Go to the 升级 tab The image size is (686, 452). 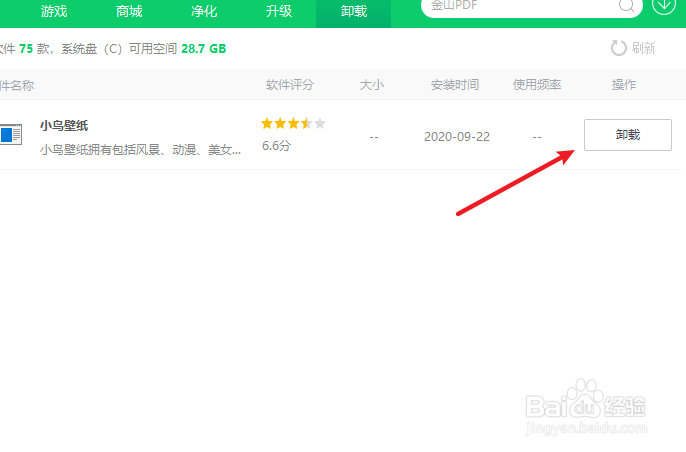279,11
